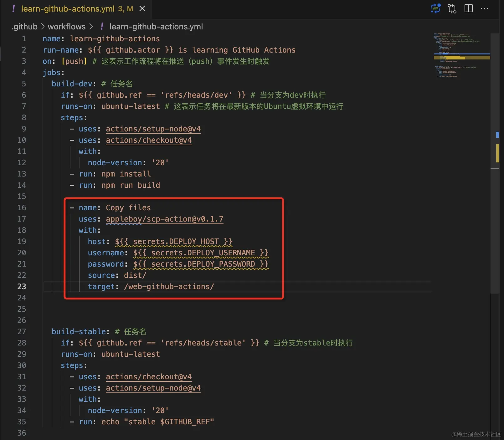The height and width of the screenshot is (440, 504).
Task: Click the '3, M' tab status badge
Action: [126, 9]
